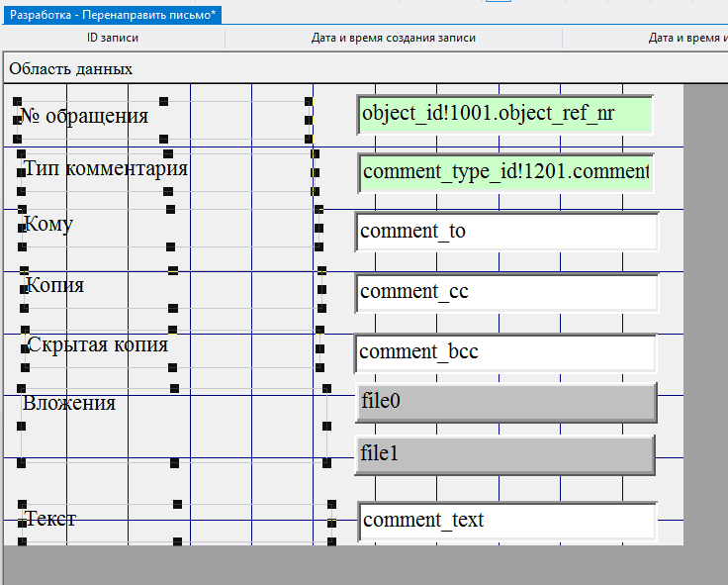The image size is (728, 585).
Task: Select the comment_text field
Action: (505, 521)
